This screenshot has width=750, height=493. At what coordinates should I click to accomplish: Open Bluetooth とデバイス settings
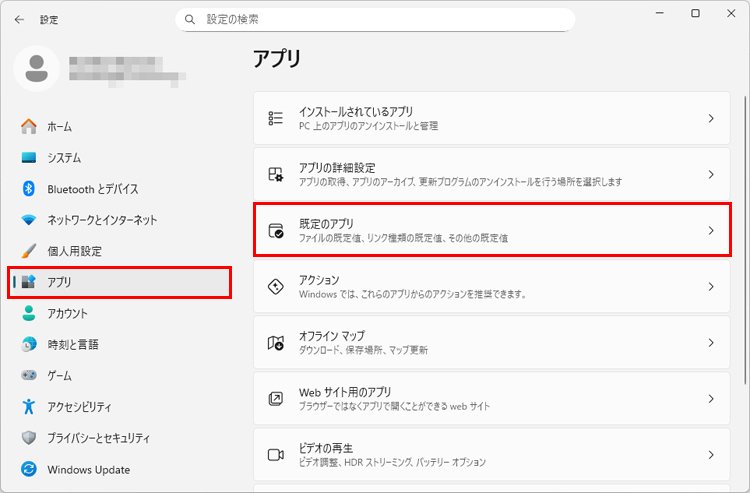click(120, 189)
